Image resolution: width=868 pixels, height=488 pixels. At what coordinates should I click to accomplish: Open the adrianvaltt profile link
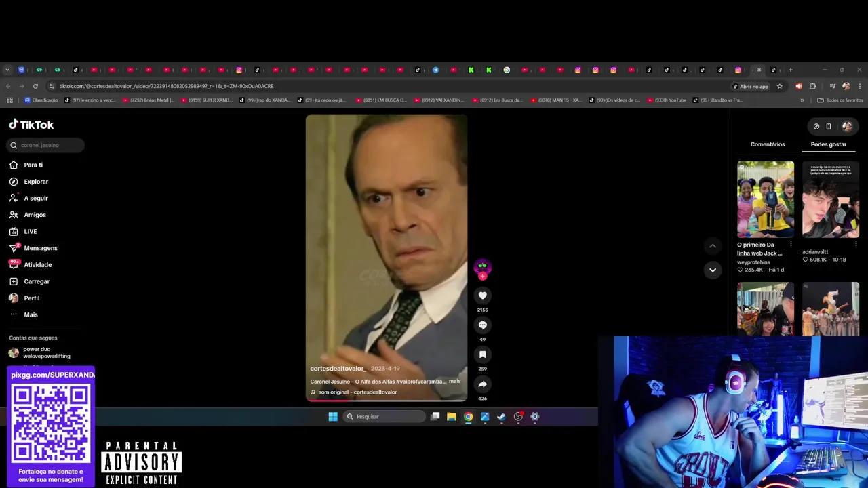815,252
